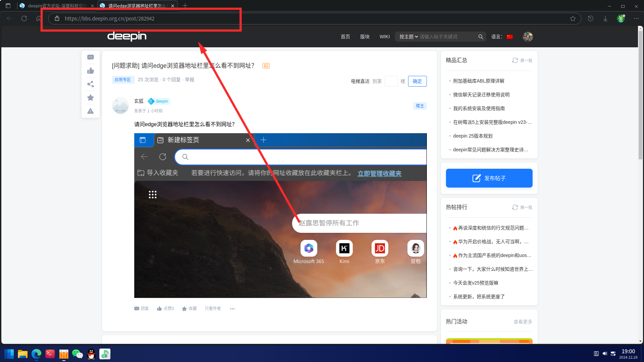The image size is (644, 362).
Task: Click 点赞0 under the post
Action: [165, 309]
